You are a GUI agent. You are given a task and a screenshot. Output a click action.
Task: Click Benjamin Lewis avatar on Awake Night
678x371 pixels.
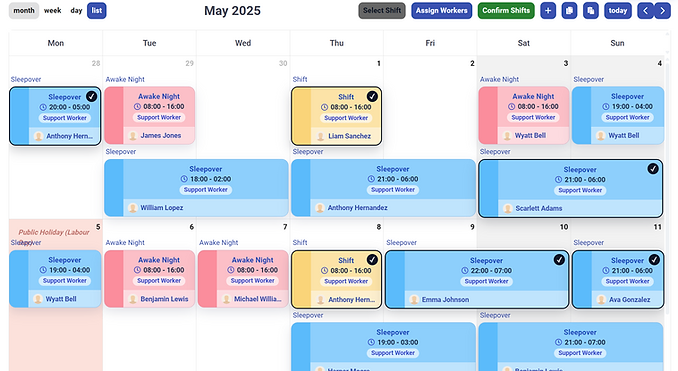coord(133,299)
